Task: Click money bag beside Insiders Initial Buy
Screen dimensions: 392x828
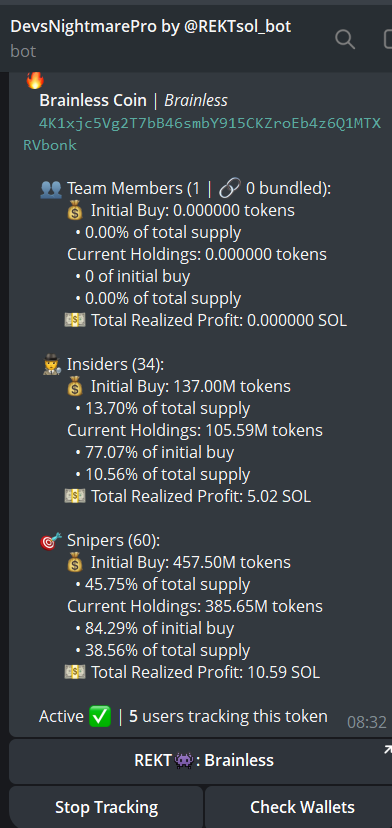Action: pos(76,387)
